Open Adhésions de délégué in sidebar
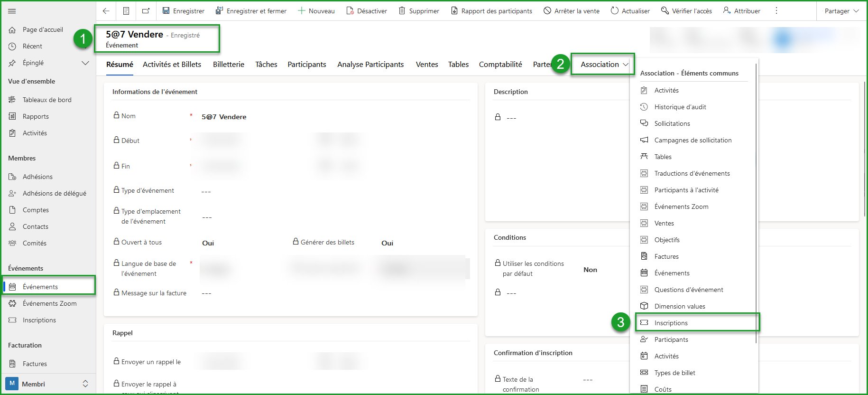This screenshot has height=395, width=868. (x=54, y=193)
